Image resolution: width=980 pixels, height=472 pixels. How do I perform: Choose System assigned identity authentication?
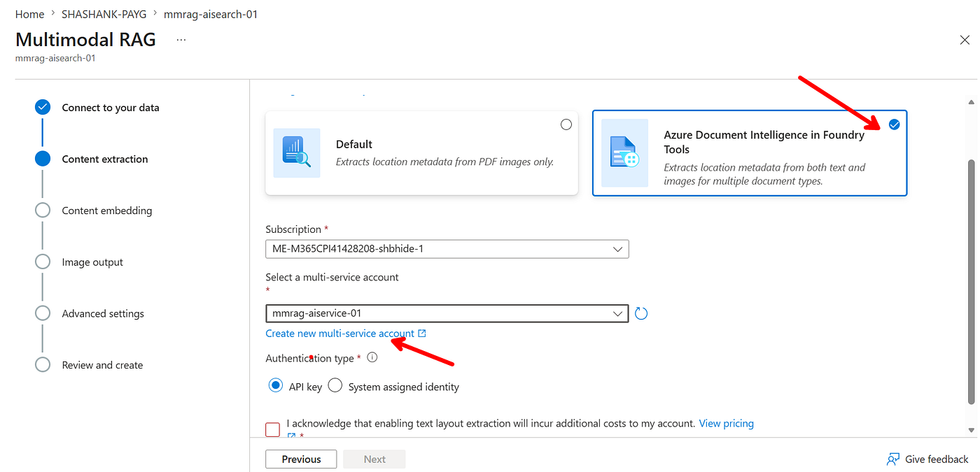(335, 386)
